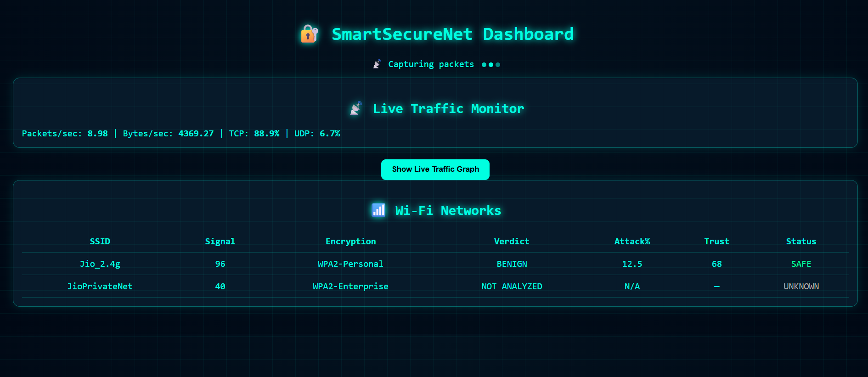868x377 pixels.
Task: Click the NOT ANALYZED verdict cell
Action: coord(512,287)
